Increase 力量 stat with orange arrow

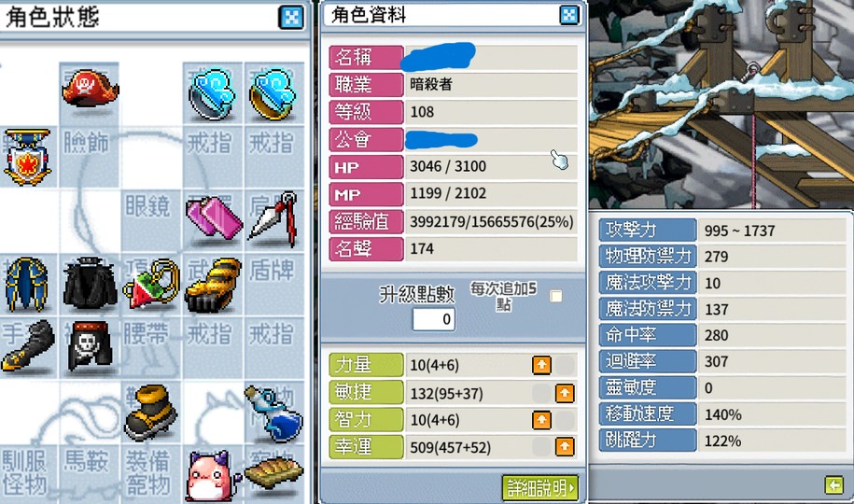coord(541,365)
